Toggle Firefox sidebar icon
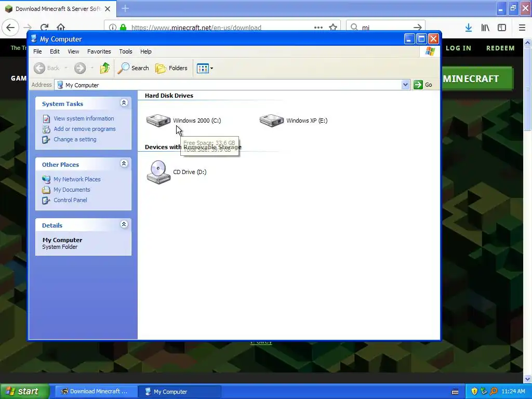Viewport: 532px width, 399px height. click(x=502, y=28)
